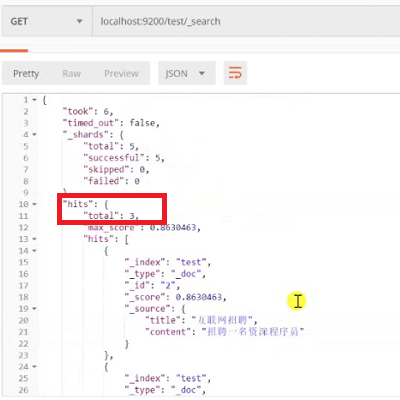The image size is (400, 400).
Task: Click the "skipped": 0 line
Action: [116, 169]
